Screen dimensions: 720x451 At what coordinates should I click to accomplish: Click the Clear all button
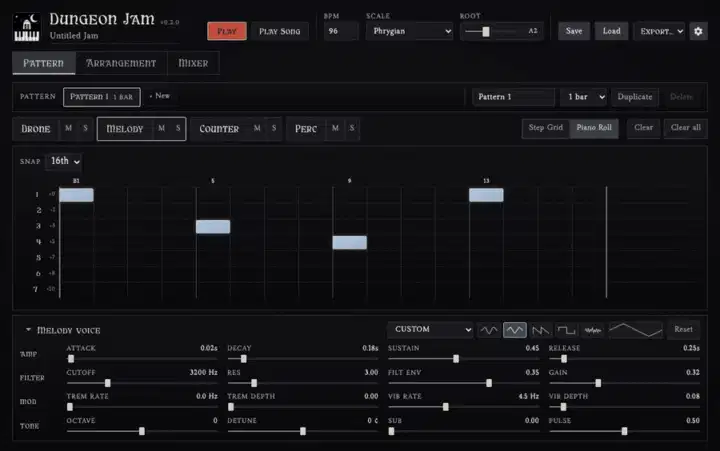click(x=686, y=128)
